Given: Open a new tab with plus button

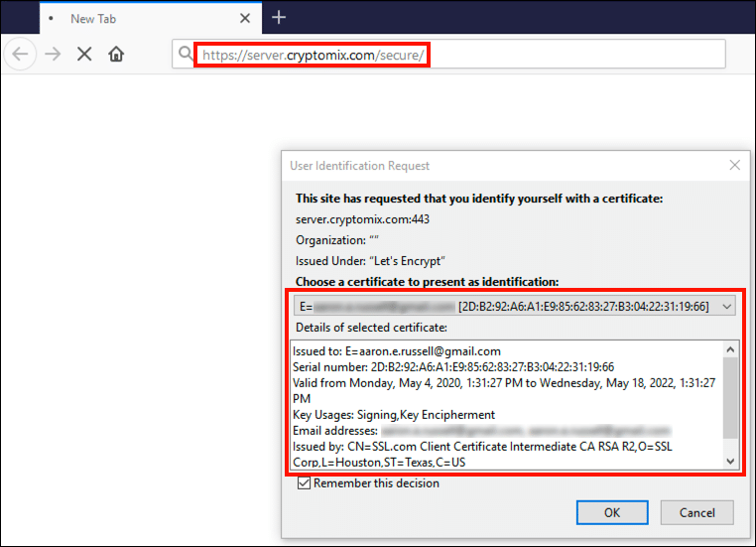Looking at the screenshot, I should [279, 17].
